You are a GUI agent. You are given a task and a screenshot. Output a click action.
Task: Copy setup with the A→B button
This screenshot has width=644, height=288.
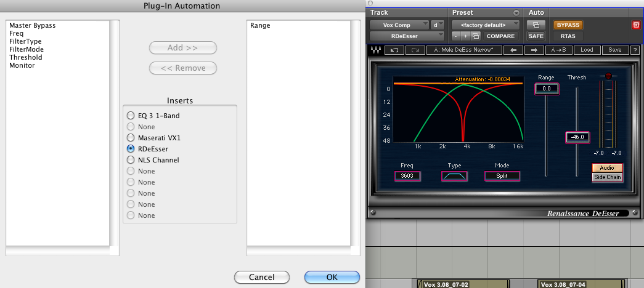pyautogui.click(x=558, y=50)
